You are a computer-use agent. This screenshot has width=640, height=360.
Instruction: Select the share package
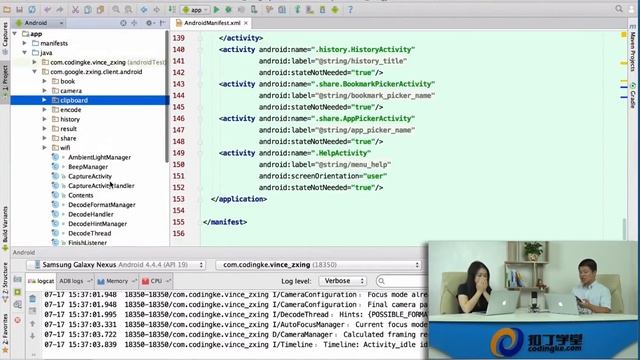click(68, 138)
